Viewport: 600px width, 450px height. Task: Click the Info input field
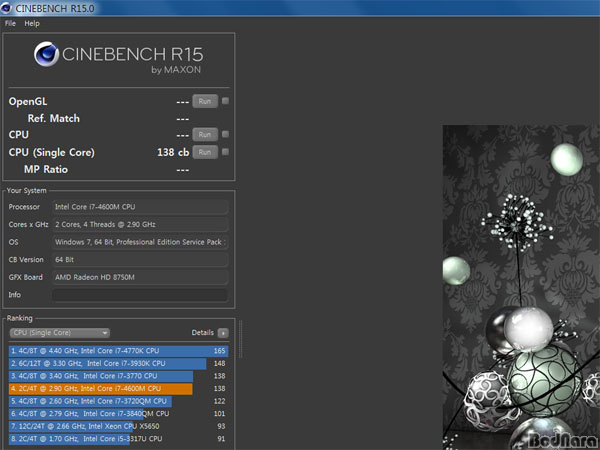click(140, 295)
